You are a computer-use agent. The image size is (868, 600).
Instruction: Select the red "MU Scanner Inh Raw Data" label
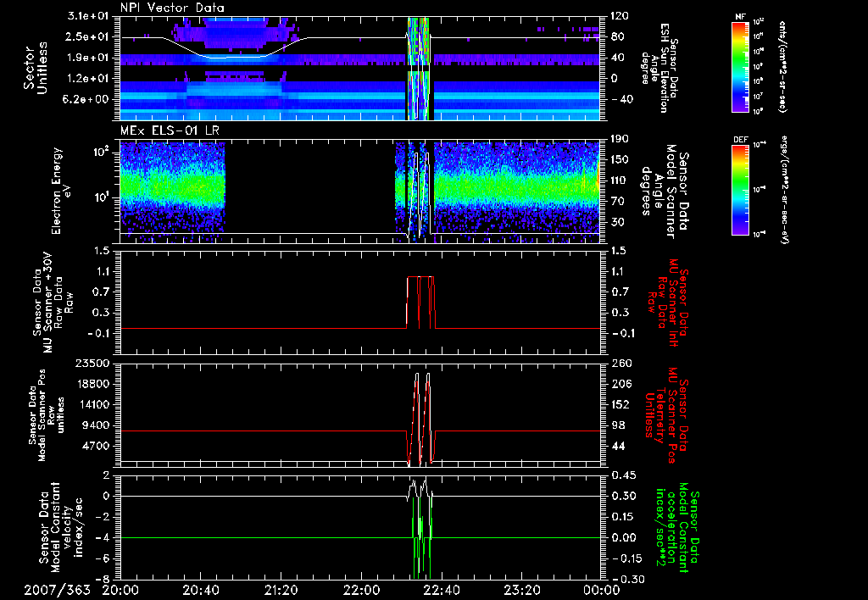click(670, 302)
